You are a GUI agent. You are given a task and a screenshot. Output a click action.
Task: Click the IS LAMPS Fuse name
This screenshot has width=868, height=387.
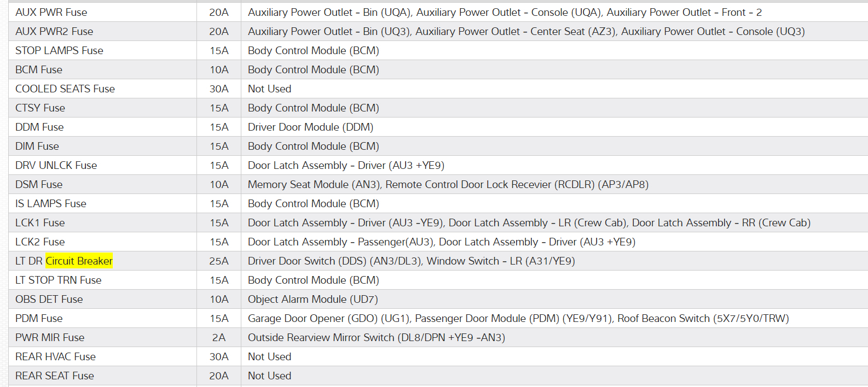51,203
